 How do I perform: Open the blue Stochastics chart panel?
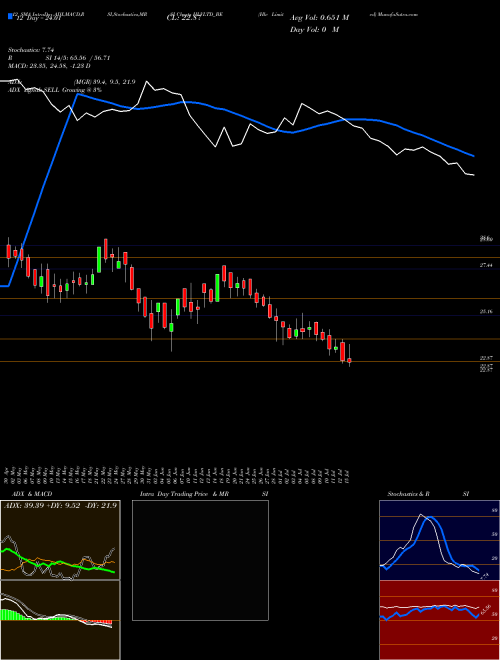pyautogui.click(x=439, y=540)
